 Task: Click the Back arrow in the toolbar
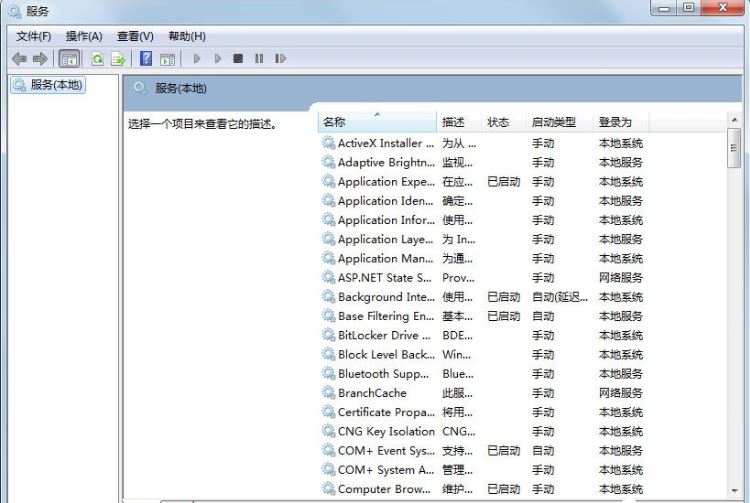[x=19, y=59]
